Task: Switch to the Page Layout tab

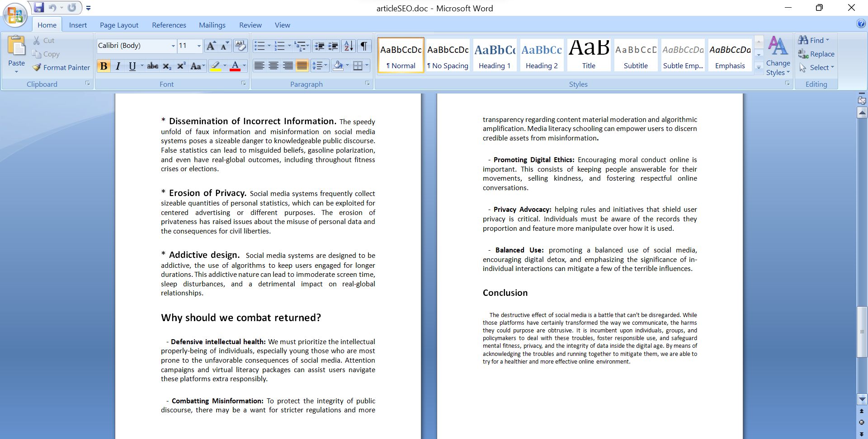Action: coord(119,25)
